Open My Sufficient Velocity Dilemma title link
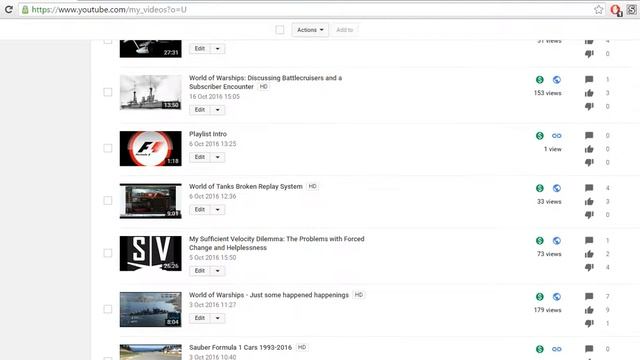Viewport: 640px width, 360px height. tap(276, 243)
